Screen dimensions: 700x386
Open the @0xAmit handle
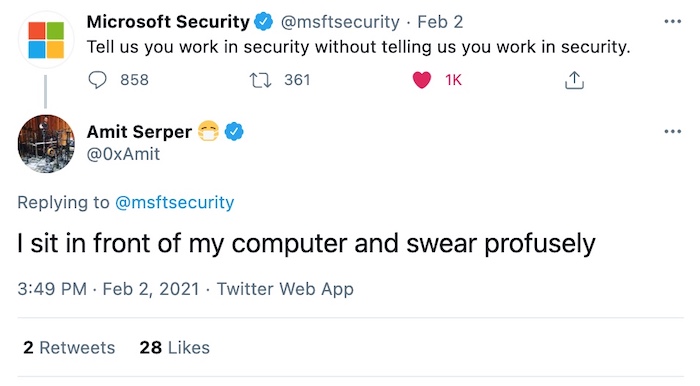point(123,154)
